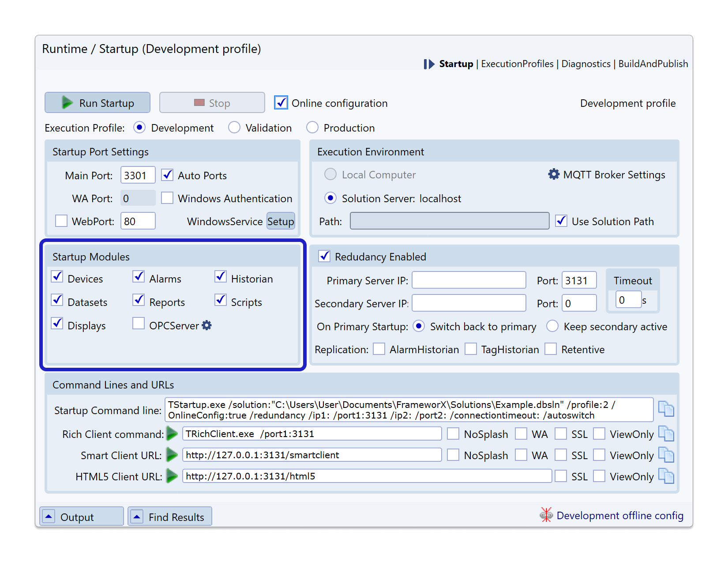Uncheck the Historian module checkbox
The image size is (728, 562).
221,277
